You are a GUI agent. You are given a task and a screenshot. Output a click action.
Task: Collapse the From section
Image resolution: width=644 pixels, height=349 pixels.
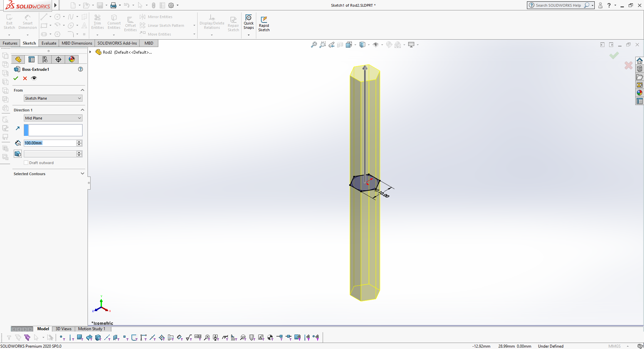(x=83, y=90)
